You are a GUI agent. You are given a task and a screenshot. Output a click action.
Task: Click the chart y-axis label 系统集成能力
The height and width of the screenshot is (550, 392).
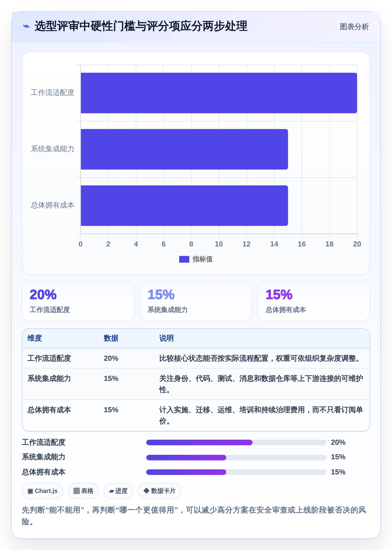click(53, 149)
